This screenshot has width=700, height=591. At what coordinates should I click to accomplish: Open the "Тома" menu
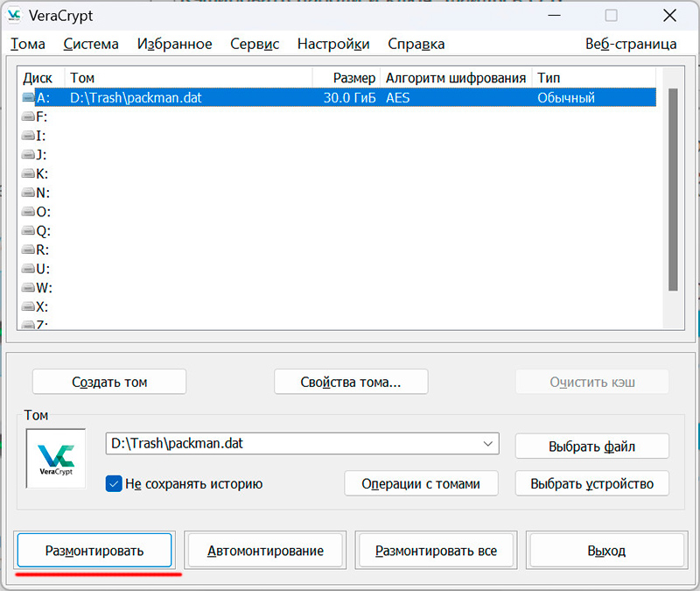point(28,44)
